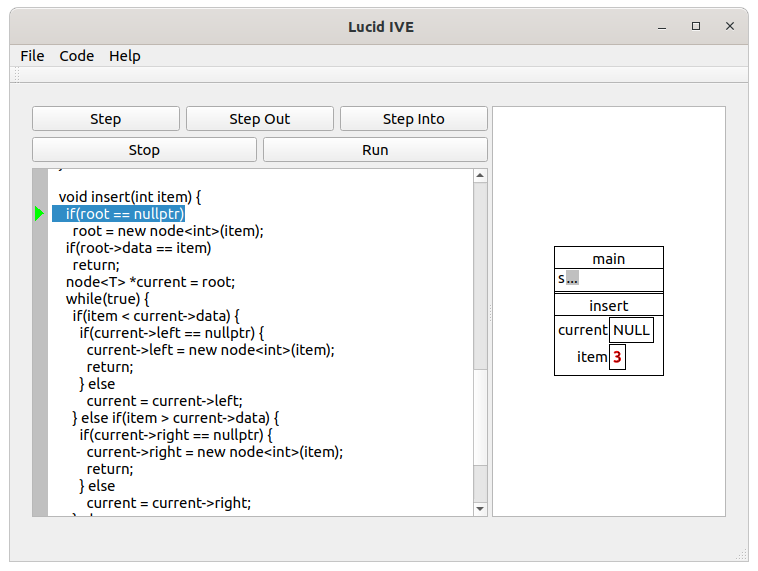Click the current variable label in insert
The width and height of the screenshot is (758, 571).
pos(583,330)
